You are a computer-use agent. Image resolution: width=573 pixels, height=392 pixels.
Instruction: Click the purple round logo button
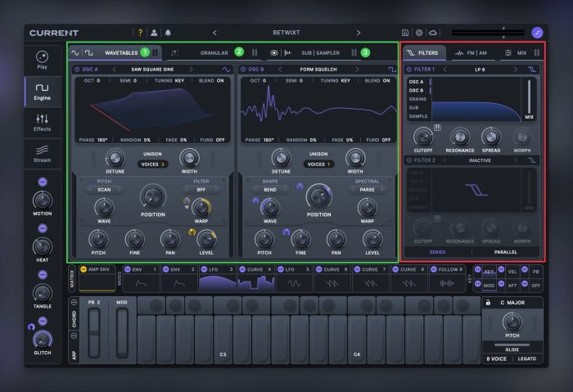pos(537,33)
